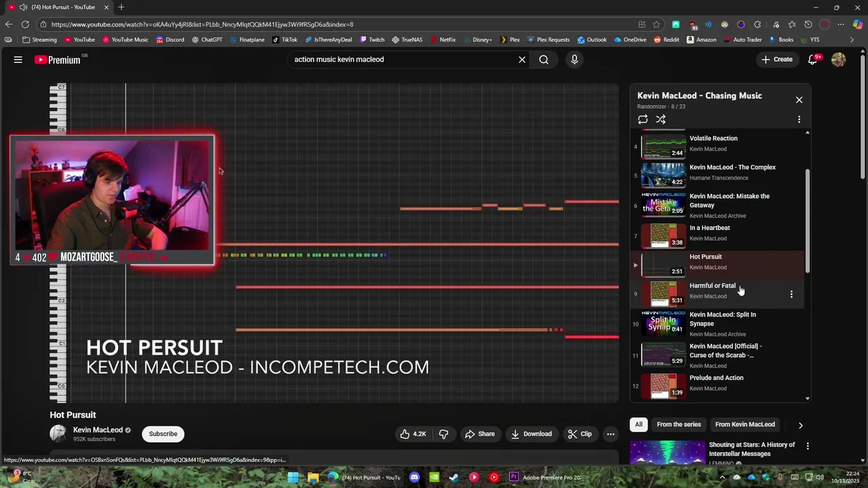
Task: Select the All filter chip
Action: (639, 424)
